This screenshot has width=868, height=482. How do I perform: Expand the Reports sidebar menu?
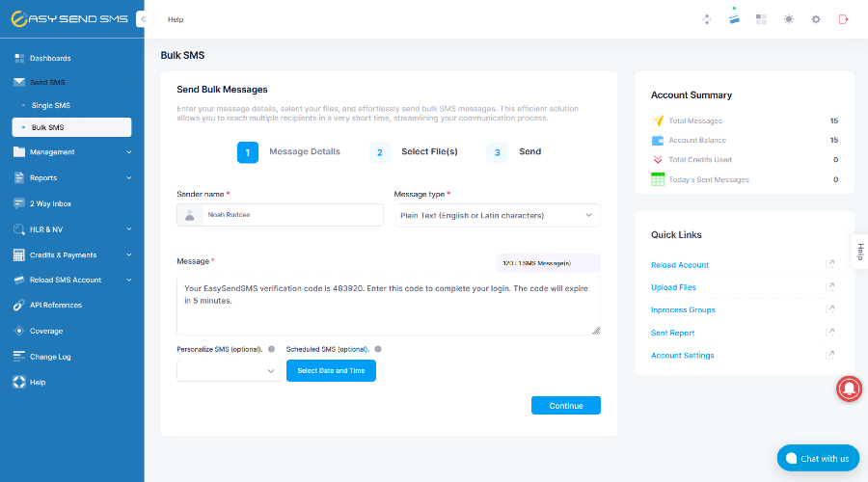click(72, 177)
